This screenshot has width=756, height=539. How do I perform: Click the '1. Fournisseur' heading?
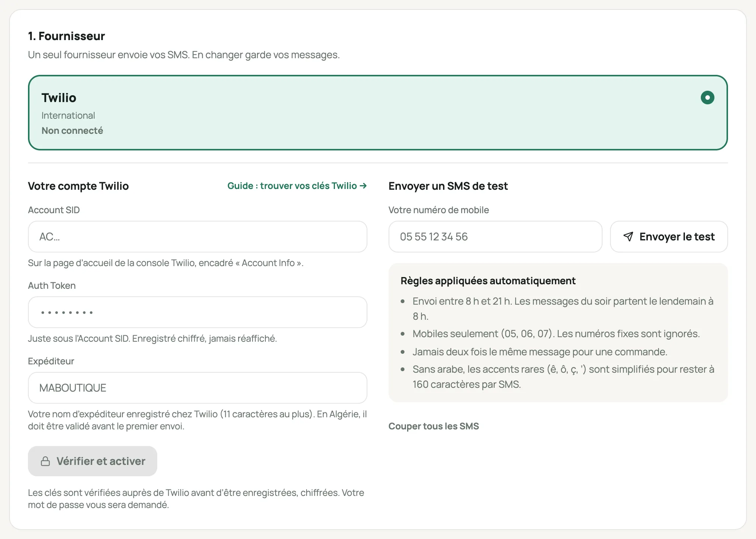point(67,36)
